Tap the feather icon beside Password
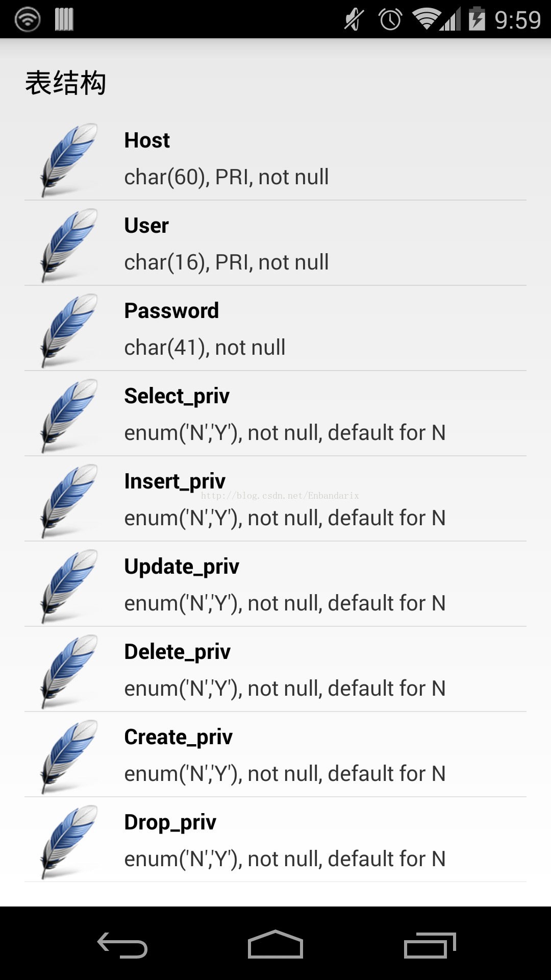 pos(69,330)
